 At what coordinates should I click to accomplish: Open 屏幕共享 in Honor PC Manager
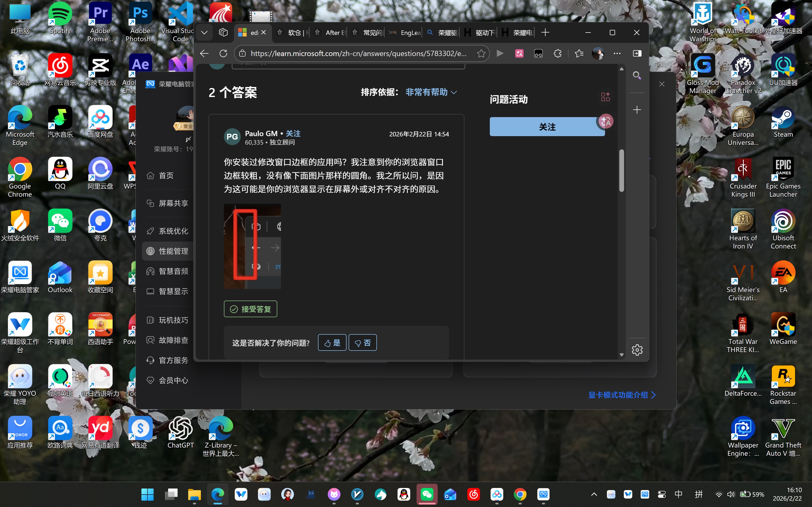pos(168,203)
